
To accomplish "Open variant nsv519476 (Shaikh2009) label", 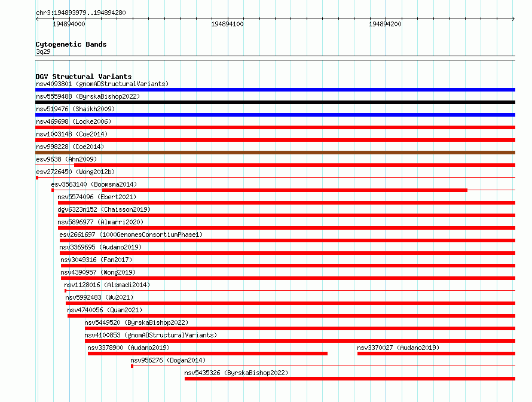I will 75,109.
